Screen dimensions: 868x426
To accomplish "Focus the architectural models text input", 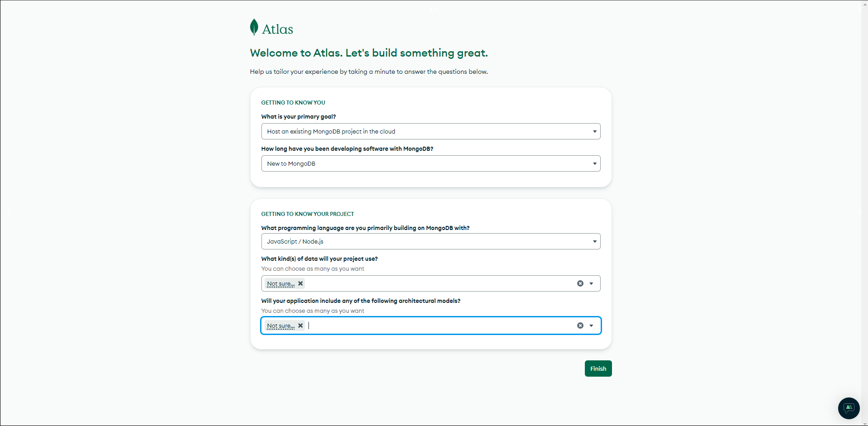I will [x=439, y=325].
